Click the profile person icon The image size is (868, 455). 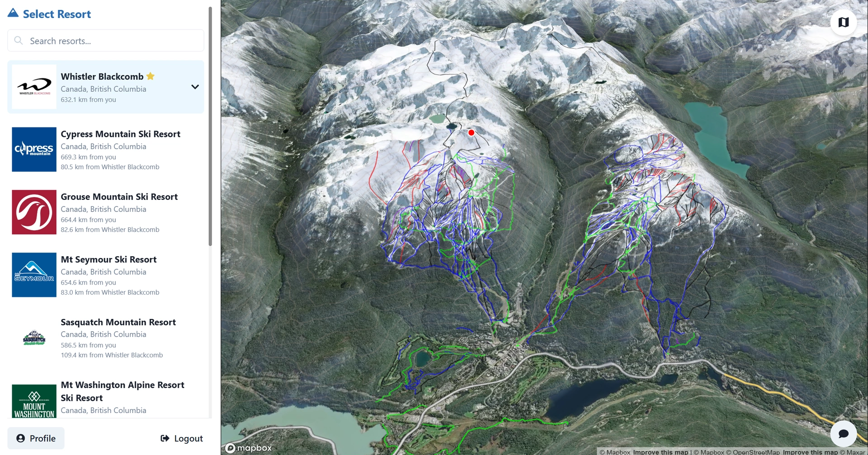point(21,438)
